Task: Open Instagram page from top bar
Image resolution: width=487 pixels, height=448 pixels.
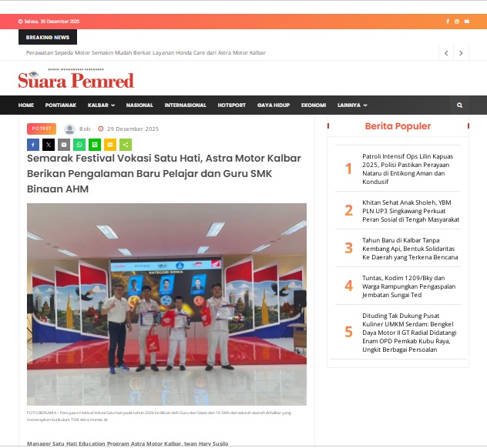Action: (x=457, y=22)
